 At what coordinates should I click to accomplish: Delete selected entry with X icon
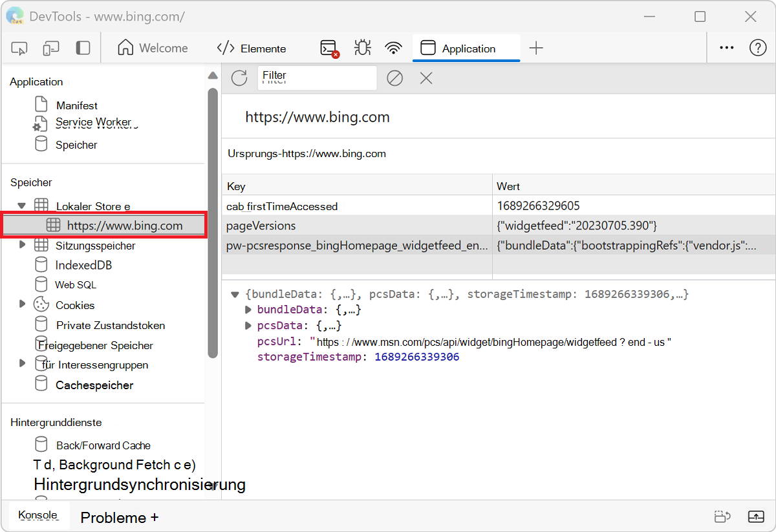tap(426, 78)
